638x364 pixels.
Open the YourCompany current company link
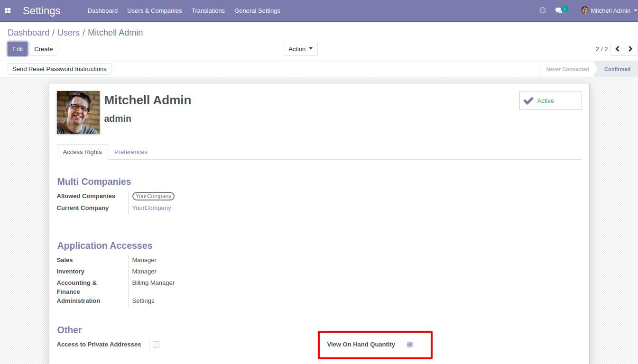click(152, 208)
